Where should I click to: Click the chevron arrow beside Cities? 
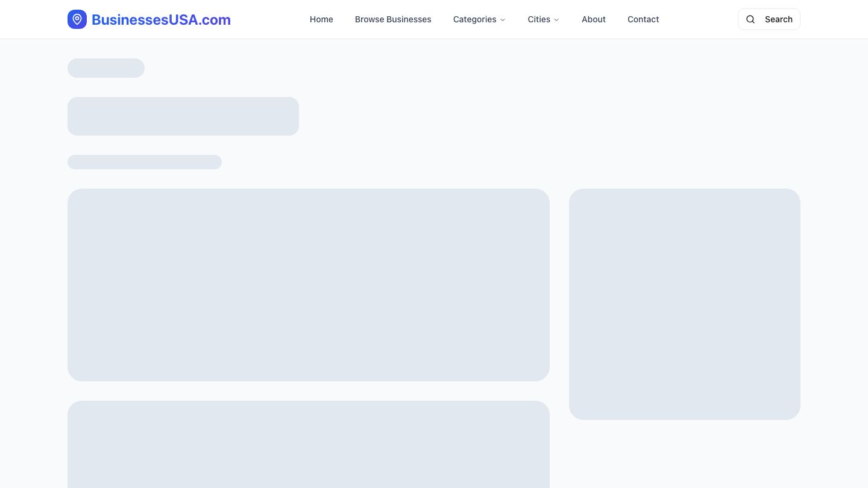pos(556,20)
